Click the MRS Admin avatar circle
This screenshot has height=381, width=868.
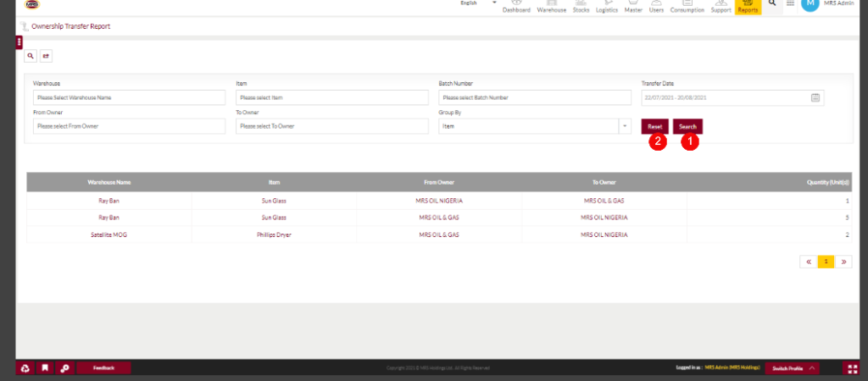point(810,3)
